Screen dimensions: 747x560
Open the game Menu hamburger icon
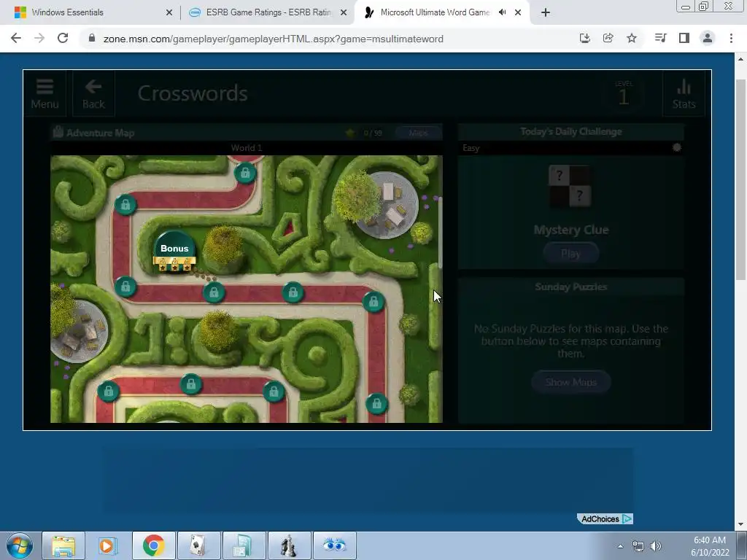[44, 93]
